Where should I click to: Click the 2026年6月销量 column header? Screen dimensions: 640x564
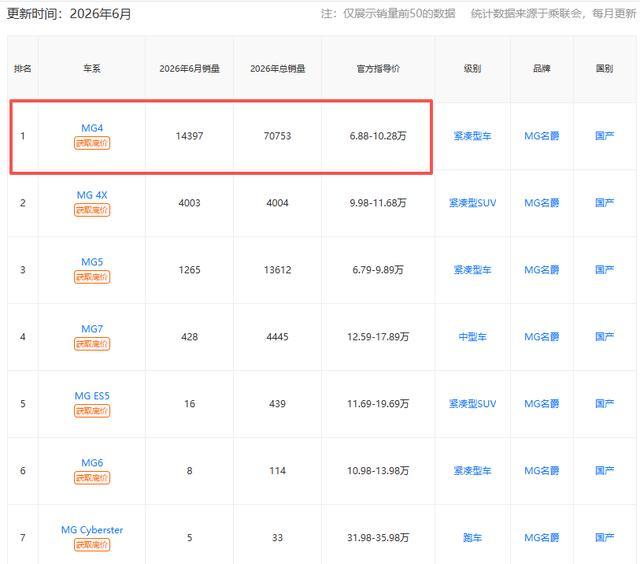(189, 69)
